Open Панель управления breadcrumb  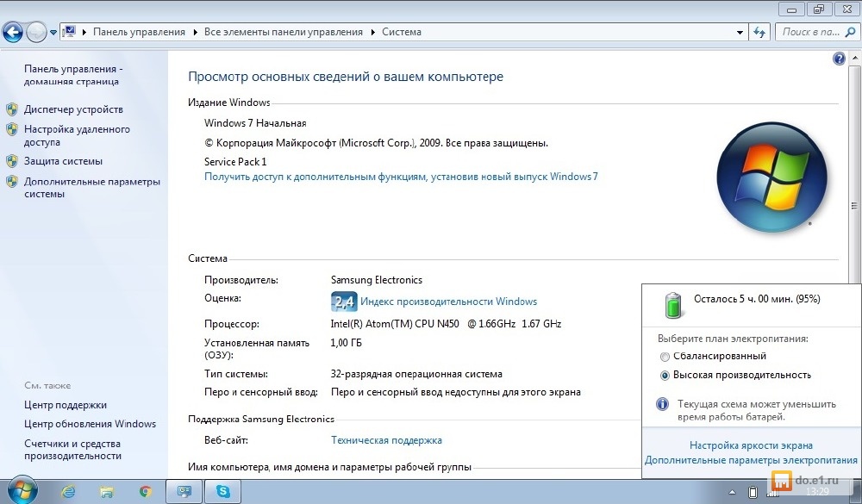[x=139, y=32]
